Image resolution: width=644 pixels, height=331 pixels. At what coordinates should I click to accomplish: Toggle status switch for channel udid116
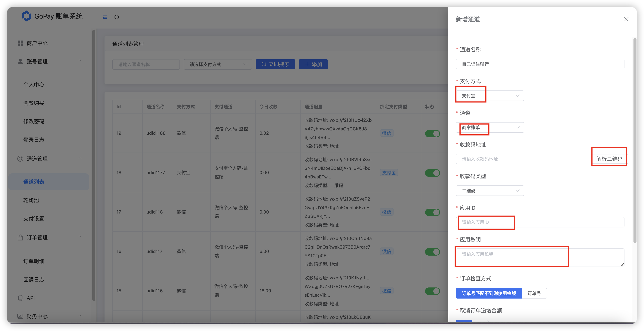[433, 291]
